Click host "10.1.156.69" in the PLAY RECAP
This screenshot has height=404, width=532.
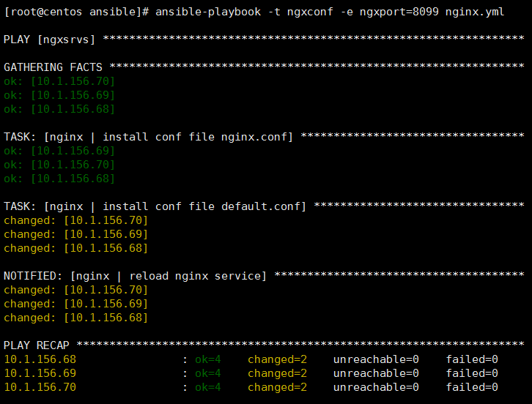40,373
